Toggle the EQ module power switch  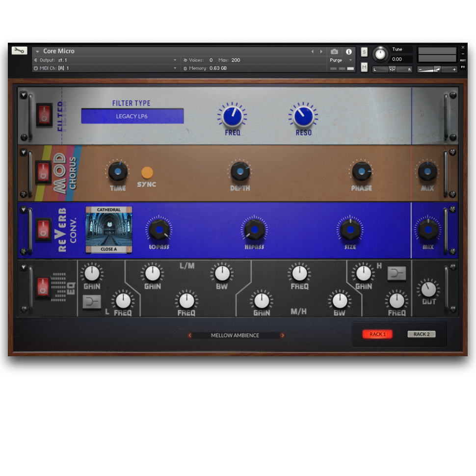pyautogui.click(x=43, y=287)
